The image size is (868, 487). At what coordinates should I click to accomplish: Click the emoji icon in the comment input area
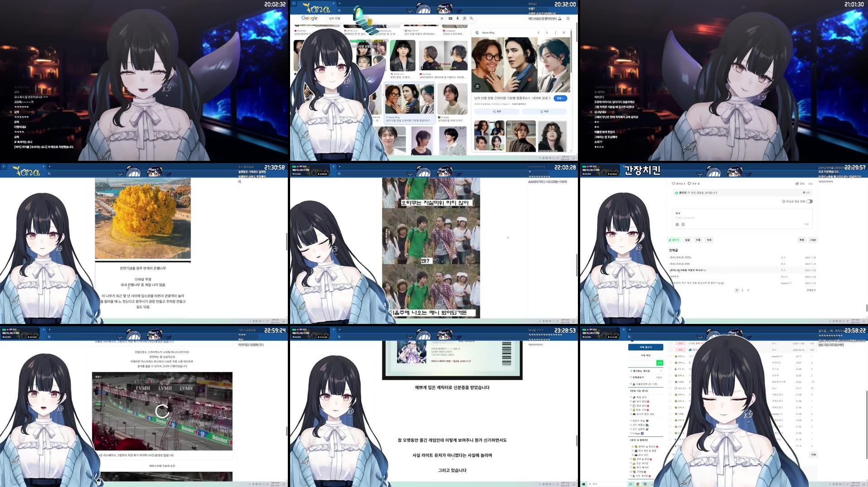[x=683, y=224]
